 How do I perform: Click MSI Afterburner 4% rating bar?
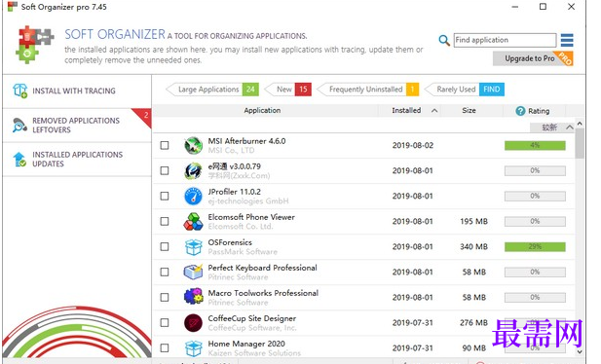click(535, 145)
